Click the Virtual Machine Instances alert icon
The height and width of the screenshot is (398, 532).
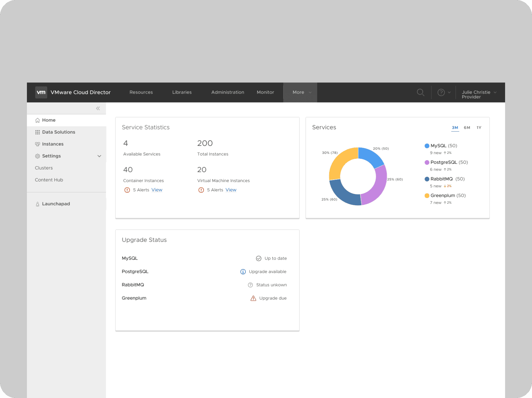(x=201, y=190)
